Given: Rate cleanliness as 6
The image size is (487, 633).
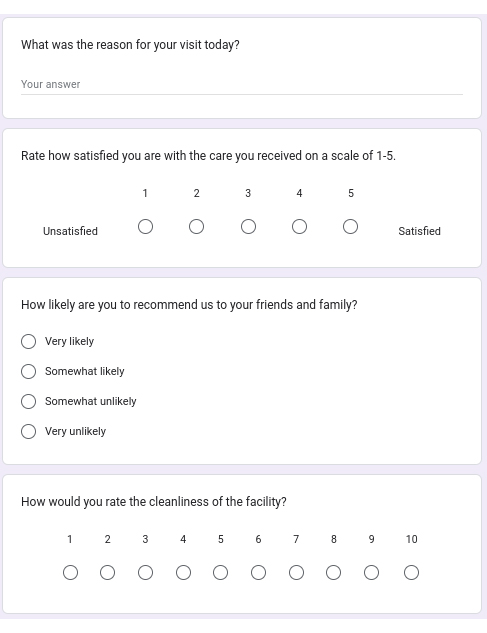Looking at the screenshot, I should (258, 572).
